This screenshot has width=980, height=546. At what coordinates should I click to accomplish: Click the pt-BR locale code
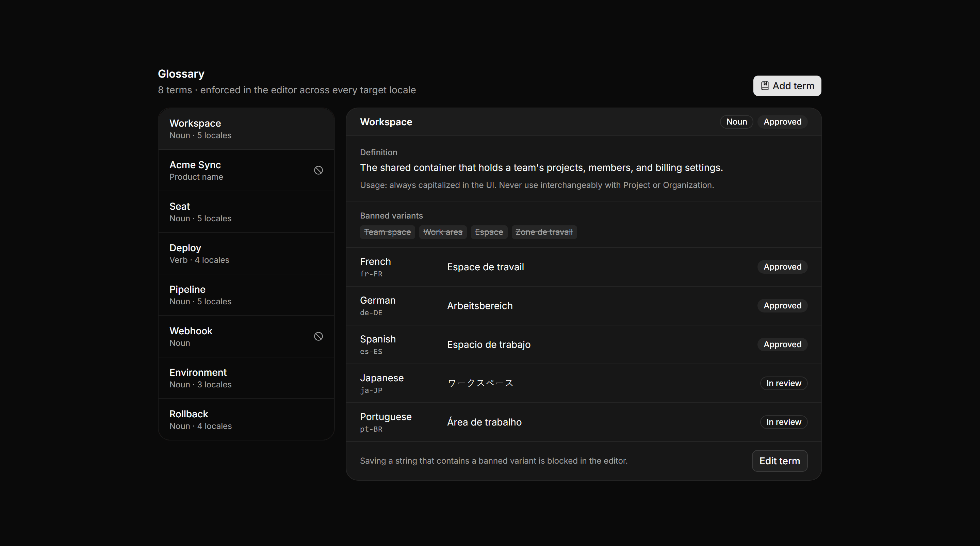click(371, 429)
